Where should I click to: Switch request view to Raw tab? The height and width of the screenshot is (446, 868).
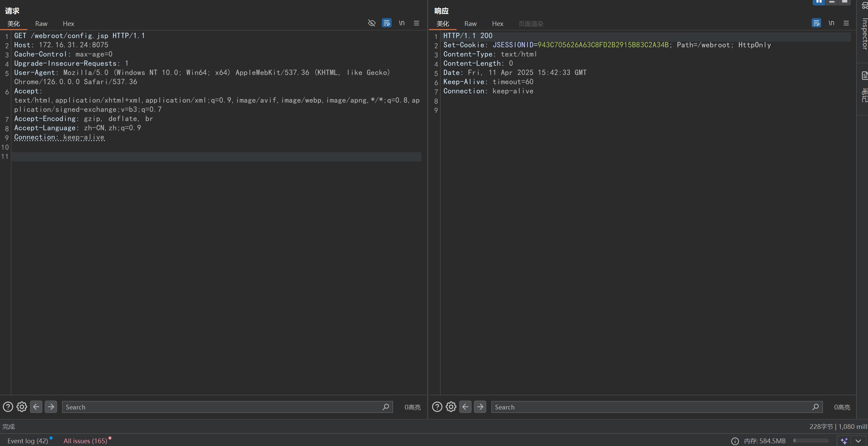tap(41, 24)
